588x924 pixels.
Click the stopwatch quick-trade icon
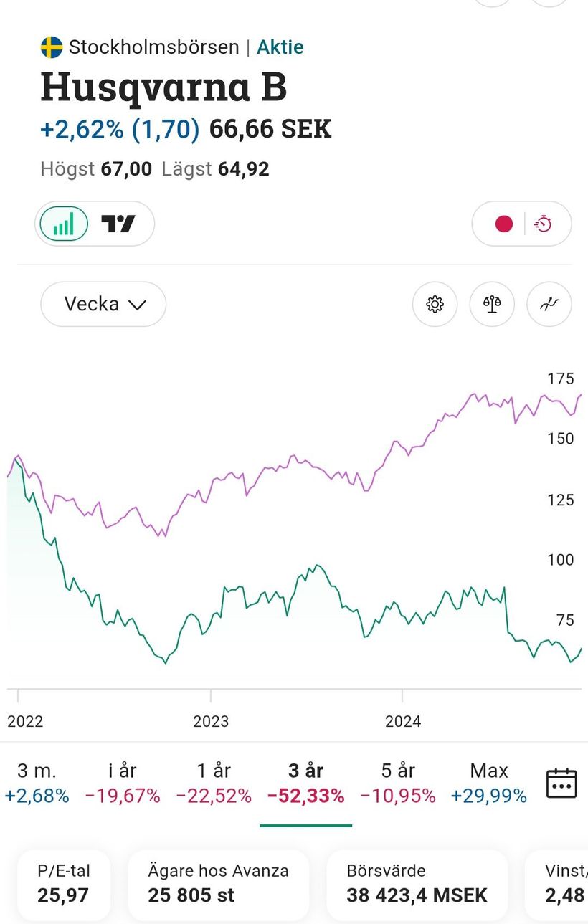tap(544, 224)
